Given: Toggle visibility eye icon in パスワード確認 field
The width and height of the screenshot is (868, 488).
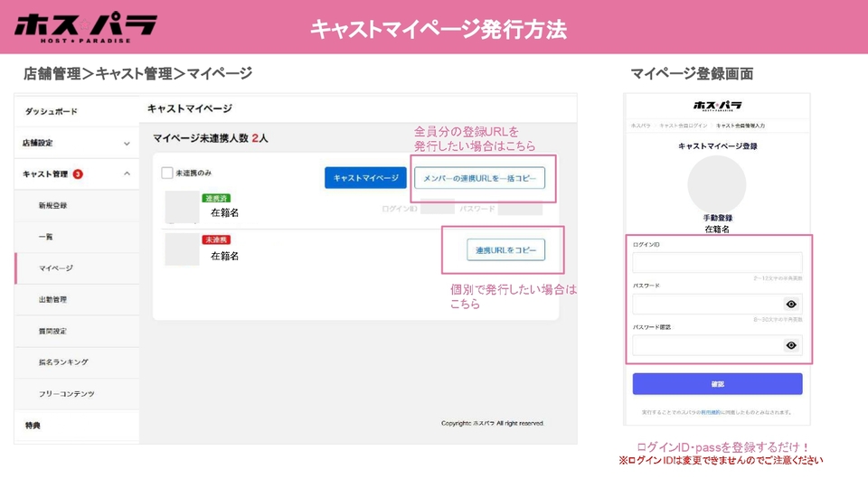Looking at the screenshot, I should click(x=791, y=345).
